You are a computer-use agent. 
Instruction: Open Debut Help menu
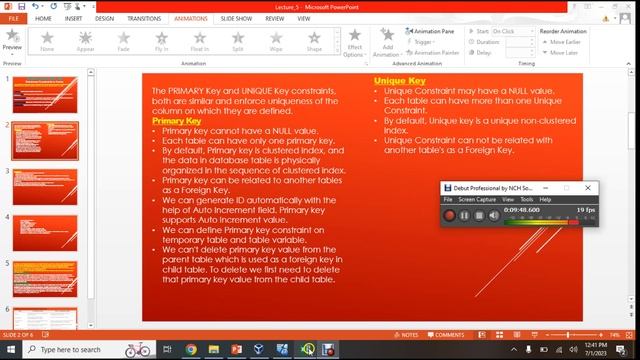click(x=545, y=200)
